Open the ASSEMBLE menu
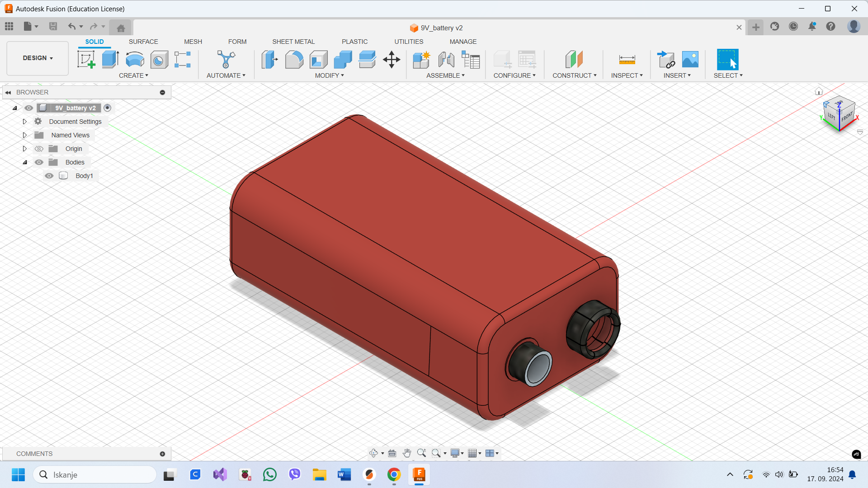868x488 pixels. 445,75
